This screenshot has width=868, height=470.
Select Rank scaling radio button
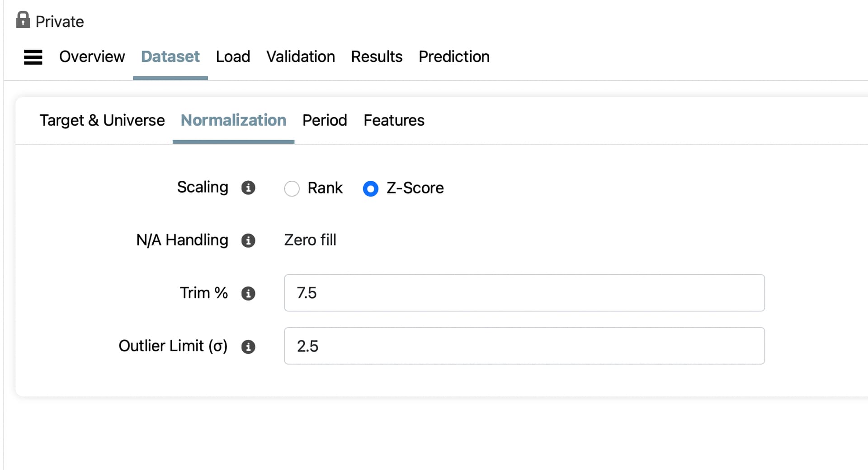(x=292, y=188)
